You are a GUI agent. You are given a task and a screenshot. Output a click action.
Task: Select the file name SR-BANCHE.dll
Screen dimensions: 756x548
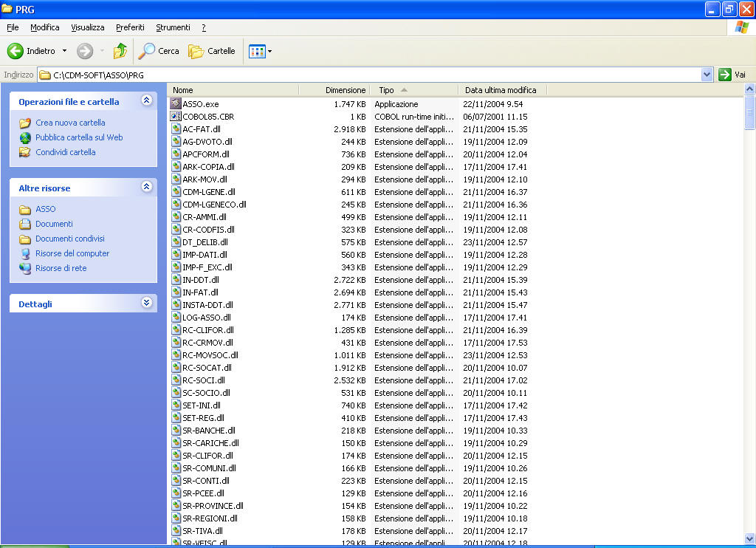(x=209, y=431)
